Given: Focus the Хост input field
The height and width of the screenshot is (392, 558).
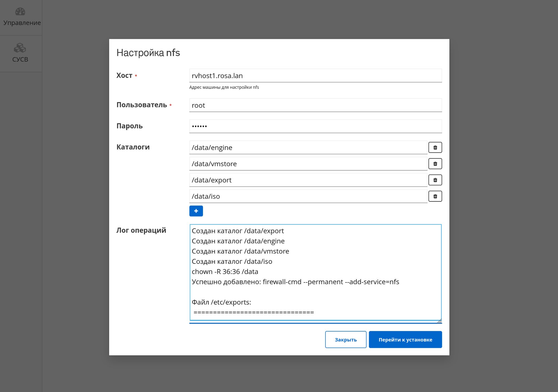Looking at the screenshot, I should pos(315,76).
